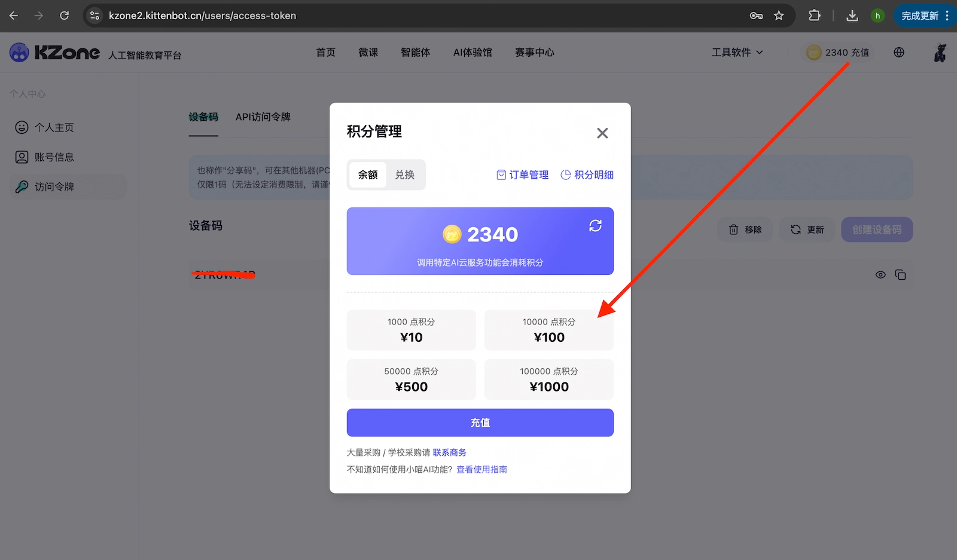
Task: Expand the 工具软件 dropdown menu
Action: (x=737, y=53)
